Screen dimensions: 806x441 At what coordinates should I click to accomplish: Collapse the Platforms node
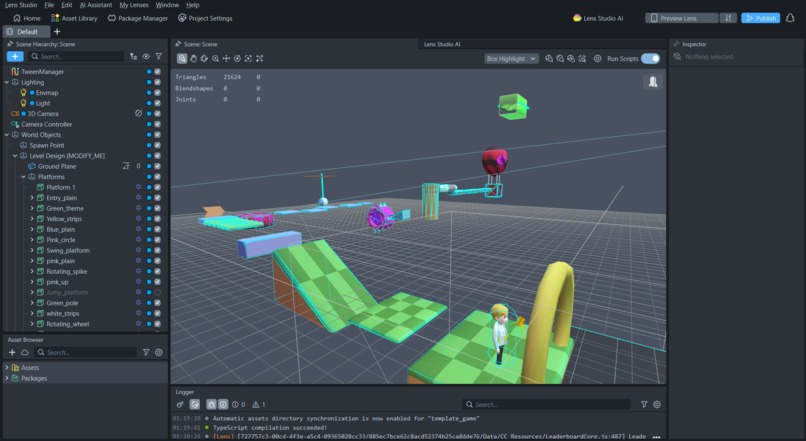pyautogui.click(x=23, y=177)
